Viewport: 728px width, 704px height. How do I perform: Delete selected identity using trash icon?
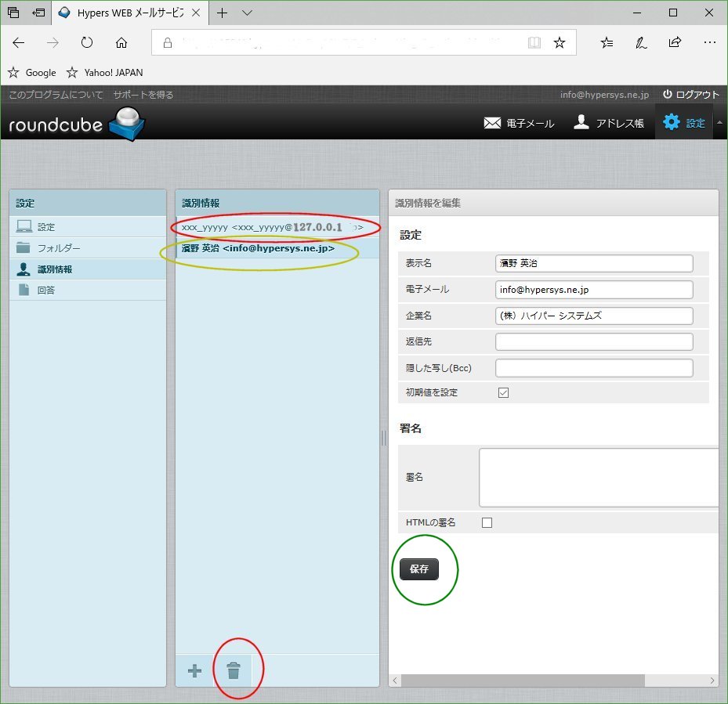pos(236,670)
